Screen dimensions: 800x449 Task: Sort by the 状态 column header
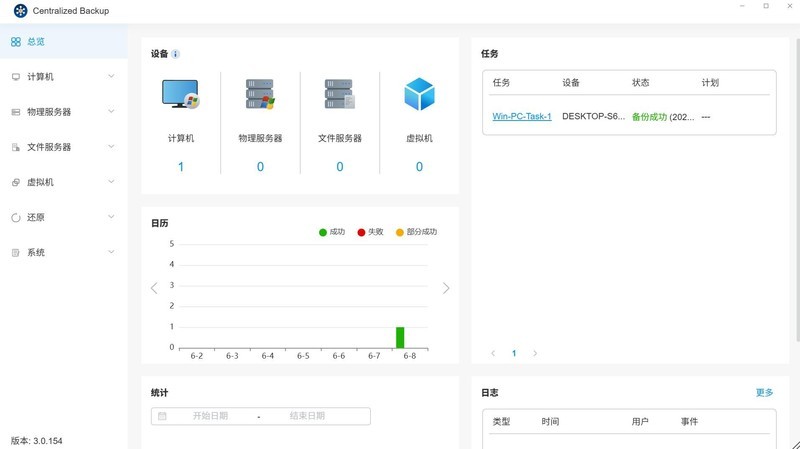point(641,83)
